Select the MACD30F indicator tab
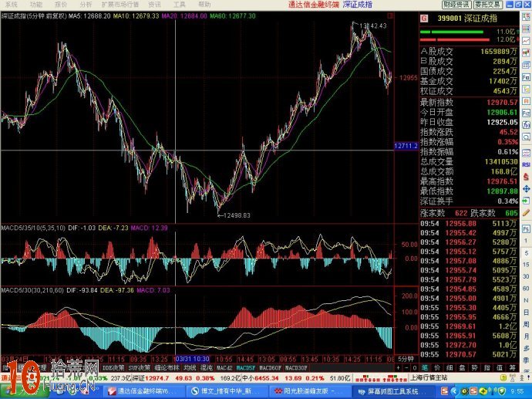This screenshot has height=399, width=532. (296, 368)
